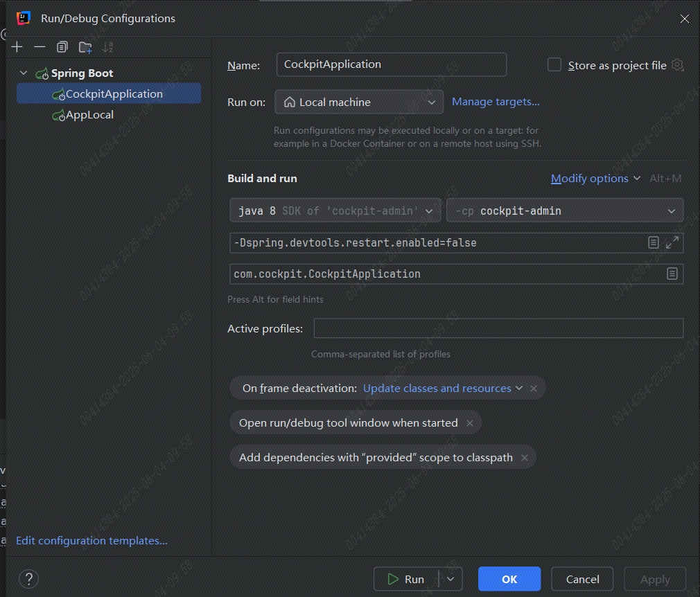Open the Run on Local machine dropdown
Screen dimensions: 700x597
[359, 102]
